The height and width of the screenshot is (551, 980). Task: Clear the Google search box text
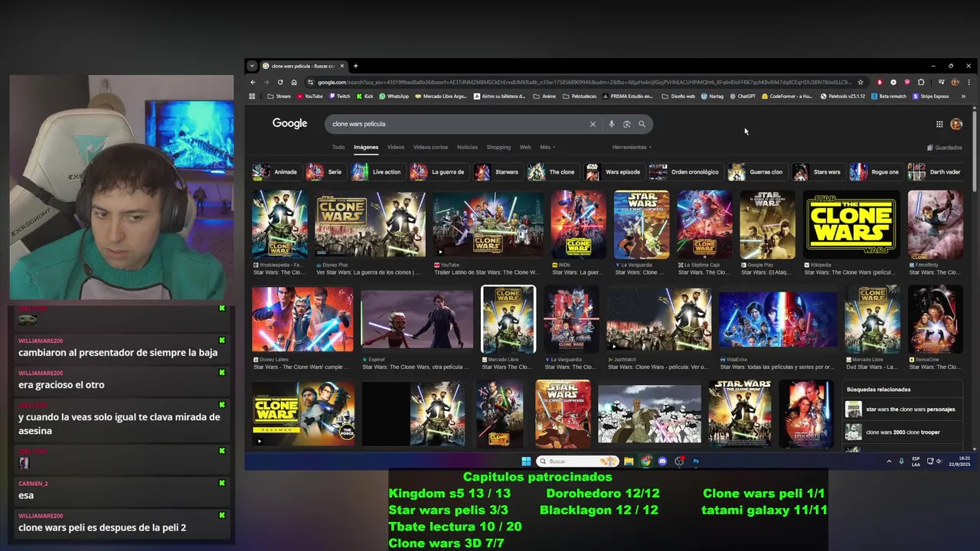click(592, 124)
